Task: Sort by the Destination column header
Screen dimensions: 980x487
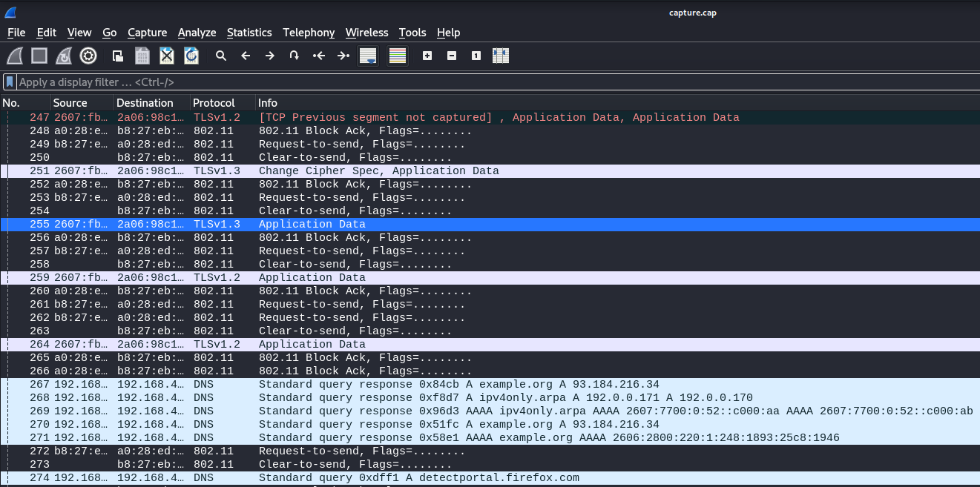Action: pos(152,103)
